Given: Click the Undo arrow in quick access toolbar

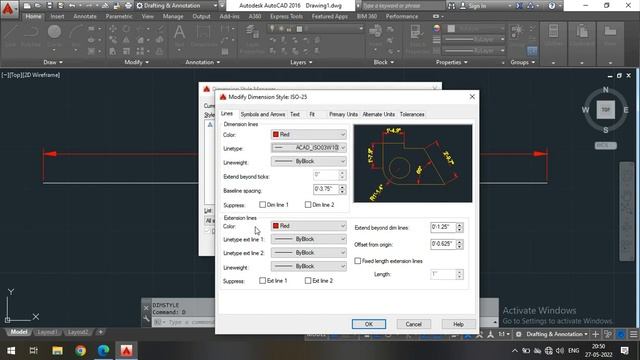Looking at the screenshot, I should [x=72, y=6].
